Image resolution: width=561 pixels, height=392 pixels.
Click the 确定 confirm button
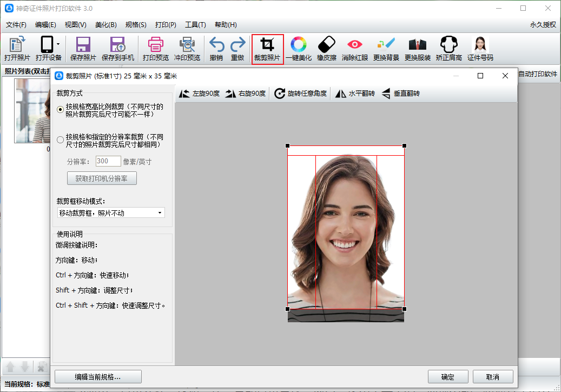[447, 377]
